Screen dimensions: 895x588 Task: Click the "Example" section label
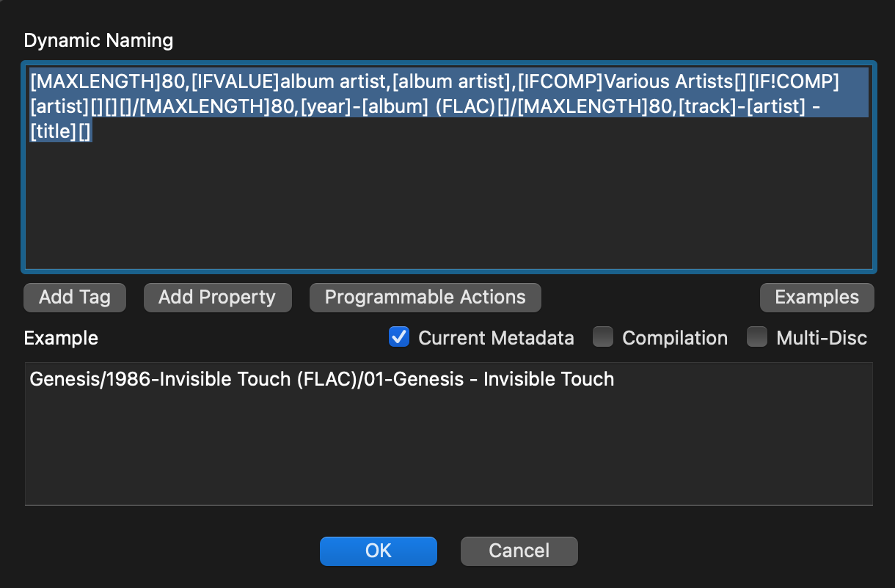[61, 338]
